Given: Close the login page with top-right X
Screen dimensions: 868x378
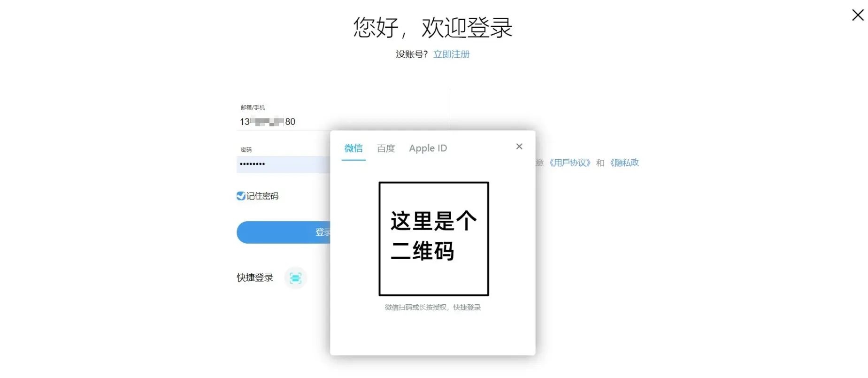Looking at the screenshot, I should click(x=857, y=15).
